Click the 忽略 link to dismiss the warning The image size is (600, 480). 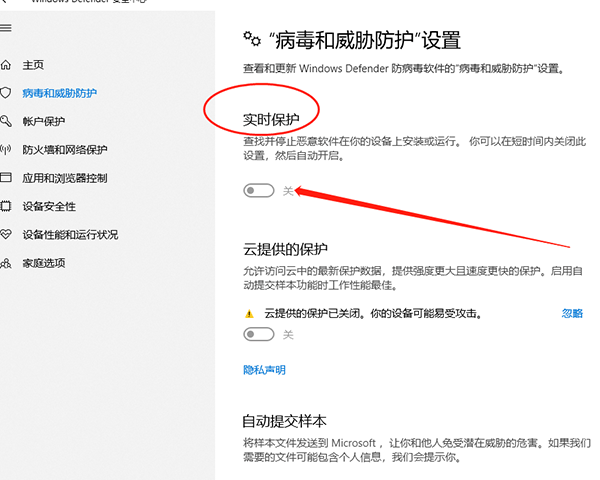(571, 313)
